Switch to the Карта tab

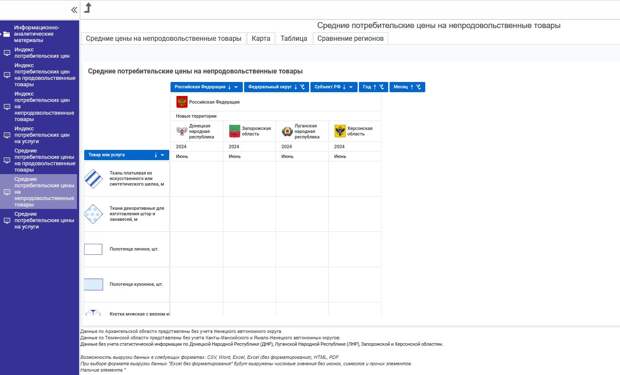pyautogui.click(x=261, y=38)
